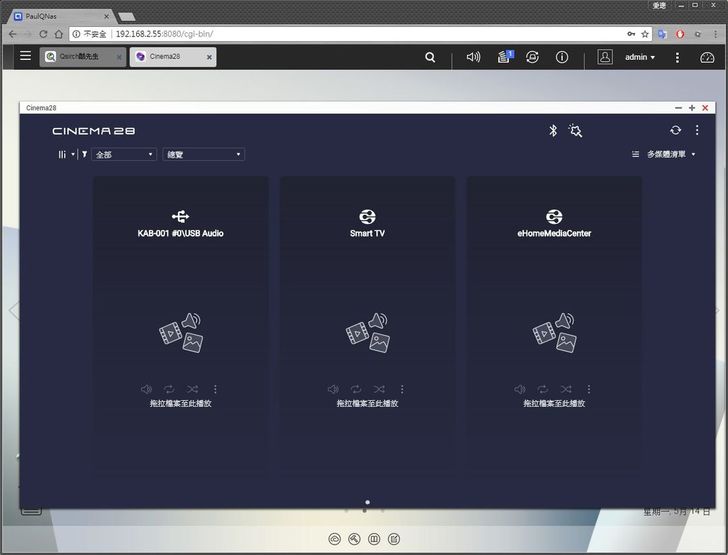Open more options on Smart TV card
The image size is (728, 555).
tap(402, 389)
